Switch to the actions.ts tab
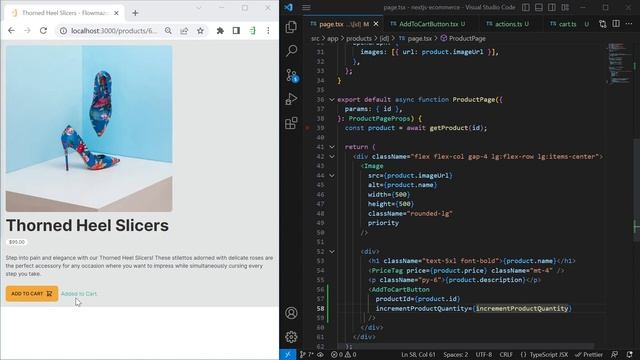The width and height of the screenshot is (640, 360). 508,24
